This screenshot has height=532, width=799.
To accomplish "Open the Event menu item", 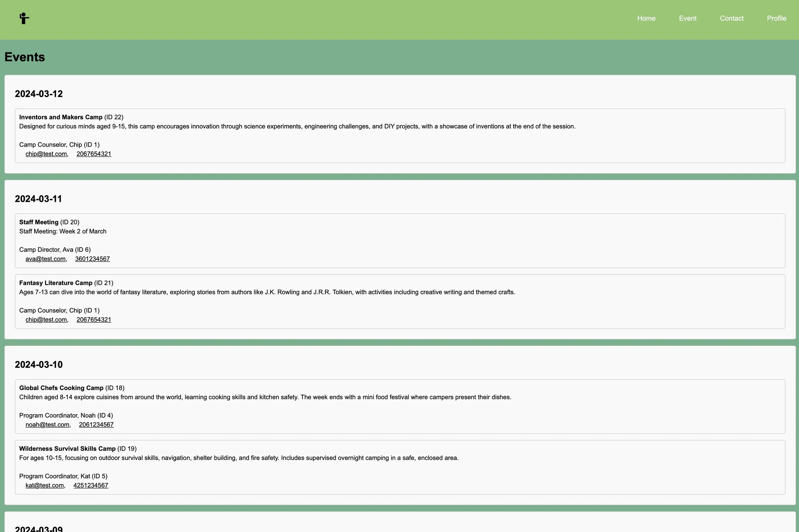I will pyautogui.click(x=687, y=18).
